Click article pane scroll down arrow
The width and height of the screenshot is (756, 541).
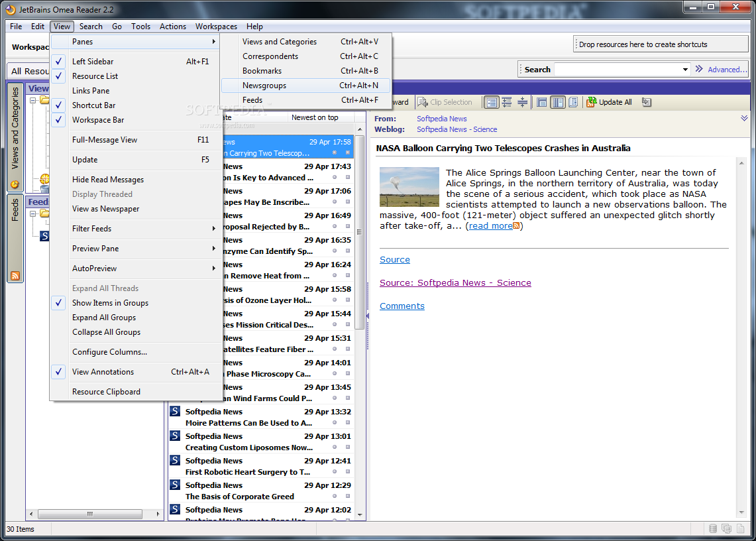tap(741, 513)
